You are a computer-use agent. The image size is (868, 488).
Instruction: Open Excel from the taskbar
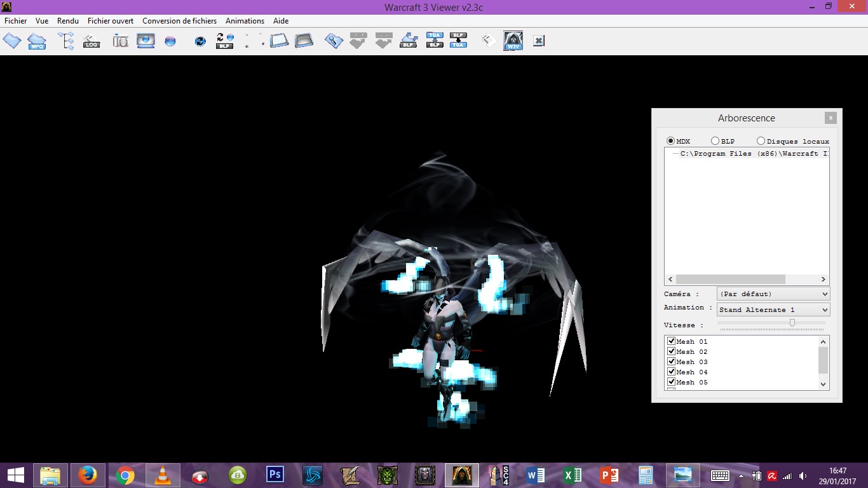tap(573, 475)
